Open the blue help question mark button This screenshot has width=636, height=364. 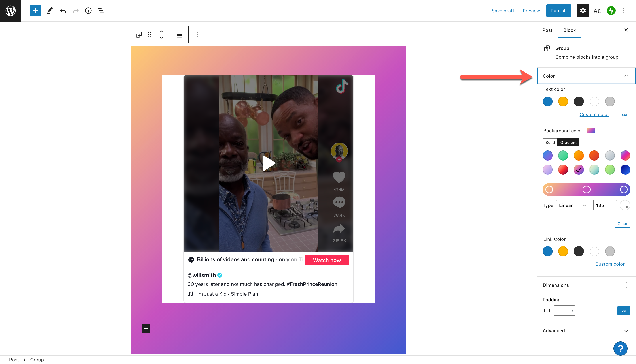point(620,348)
